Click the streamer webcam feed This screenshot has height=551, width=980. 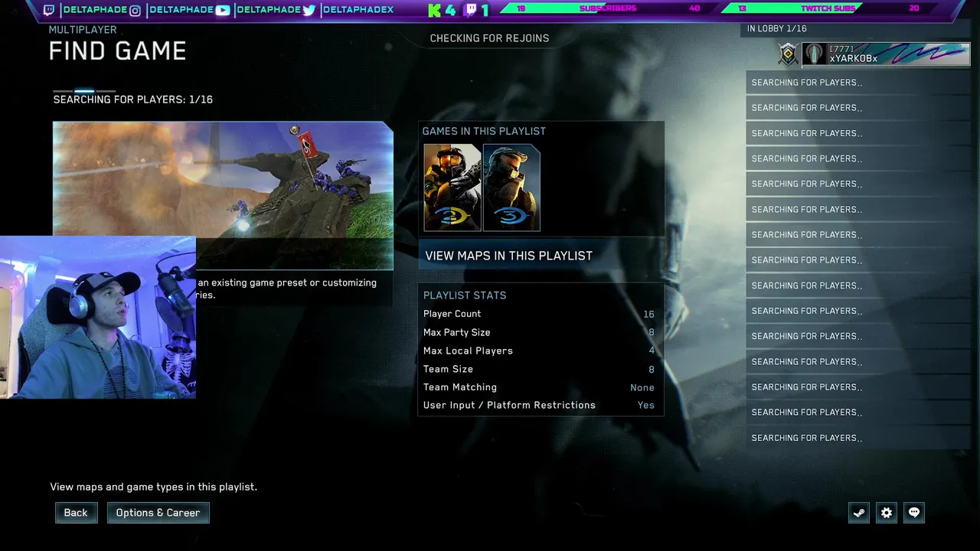[98, 317]
